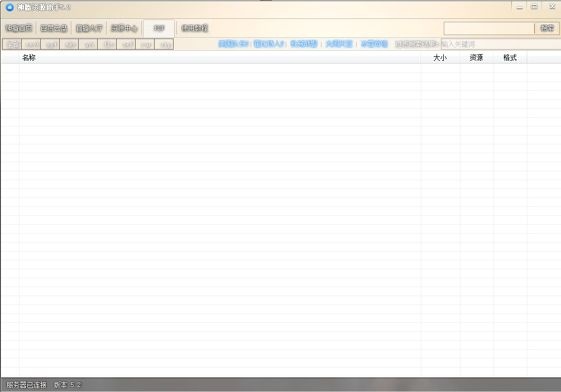Open the 资源中心 tab
This screenshot has width=561, height=392.
[x=124, y=28]
